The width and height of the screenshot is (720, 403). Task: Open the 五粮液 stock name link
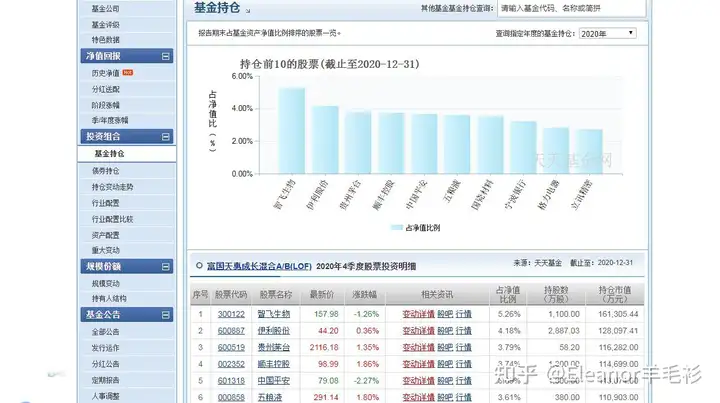[x=270, y=397]
